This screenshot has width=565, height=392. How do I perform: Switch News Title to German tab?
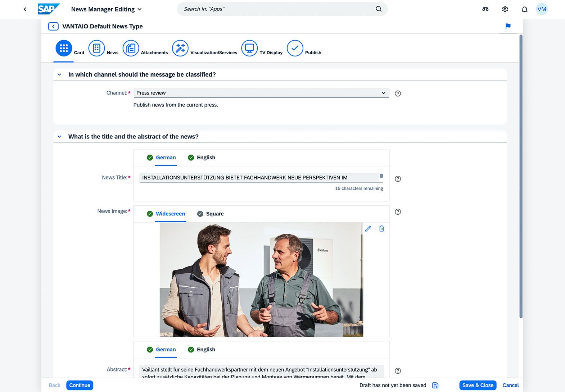[161, 158]
